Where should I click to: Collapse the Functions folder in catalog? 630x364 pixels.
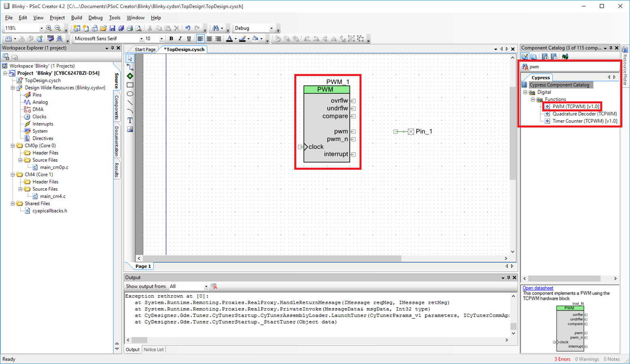pyautogui.click(x=533, y=100)
